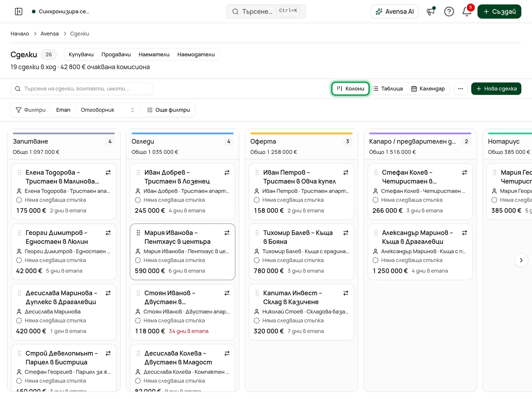Switch to Таблица view
Viewport: 532px width, 399px height.
pyautogui.click(x=388, y=89)
